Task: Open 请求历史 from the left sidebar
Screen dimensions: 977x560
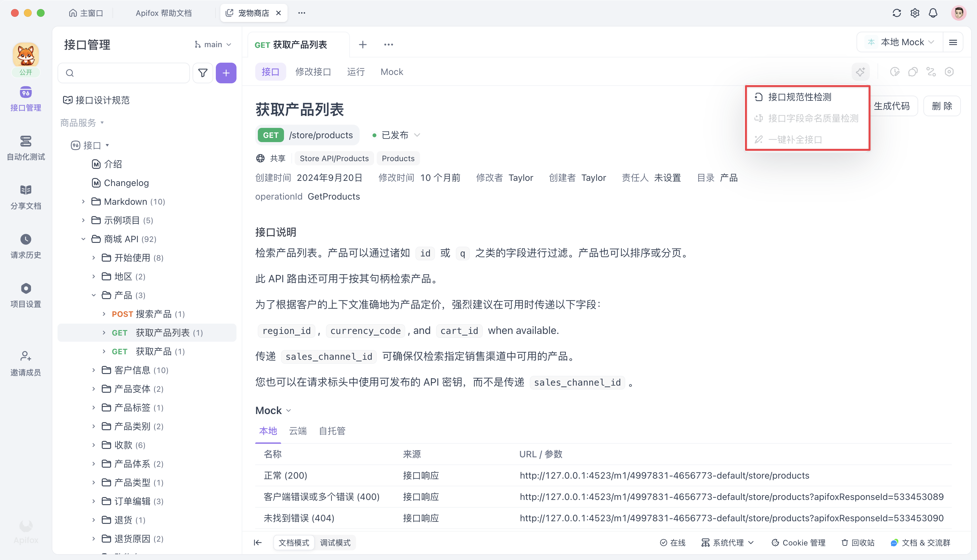Action: click(26, 245)
